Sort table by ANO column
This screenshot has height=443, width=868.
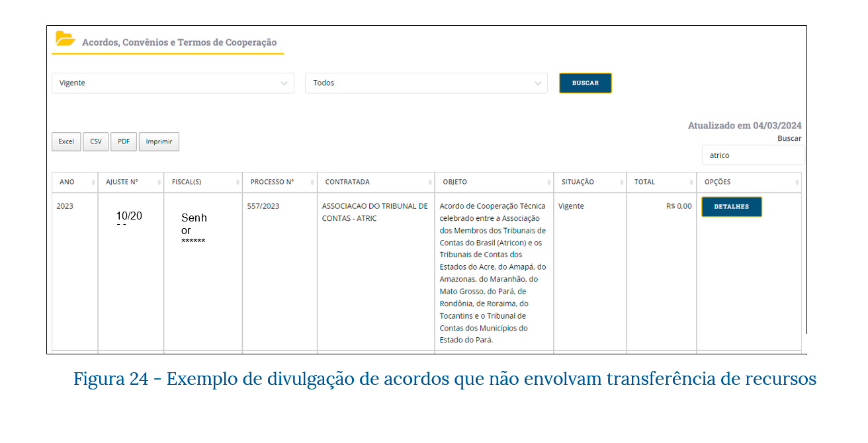point(75,182)
